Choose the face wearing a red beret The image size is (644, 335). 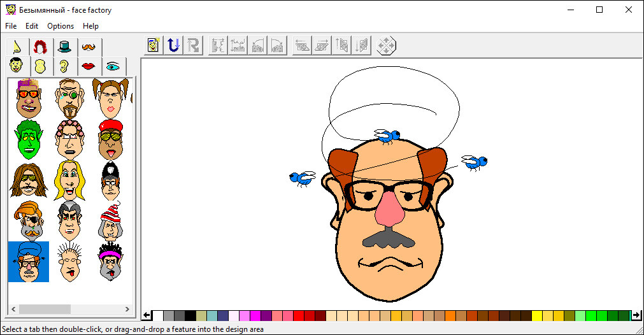pyautogui.click(x=110, y=139)
